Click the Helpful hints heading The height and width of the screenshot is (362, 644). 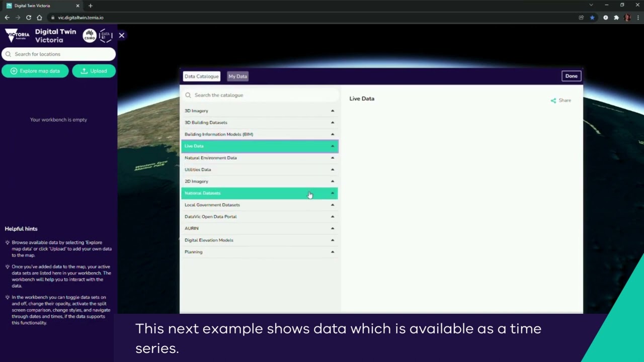coord(21,229)
